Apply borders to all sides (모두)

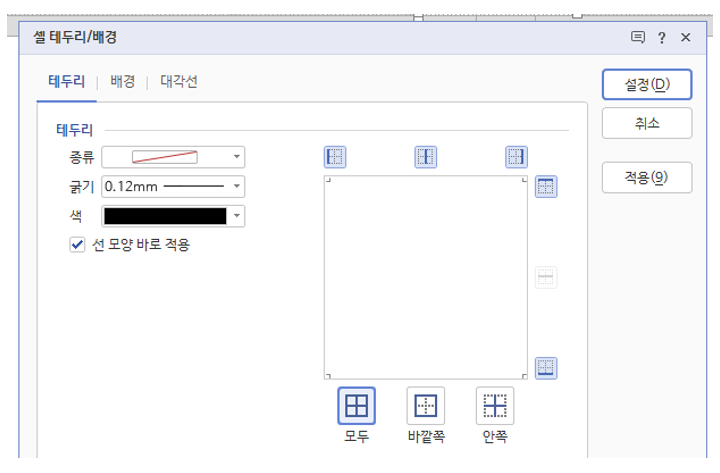[x=356, y=405]
